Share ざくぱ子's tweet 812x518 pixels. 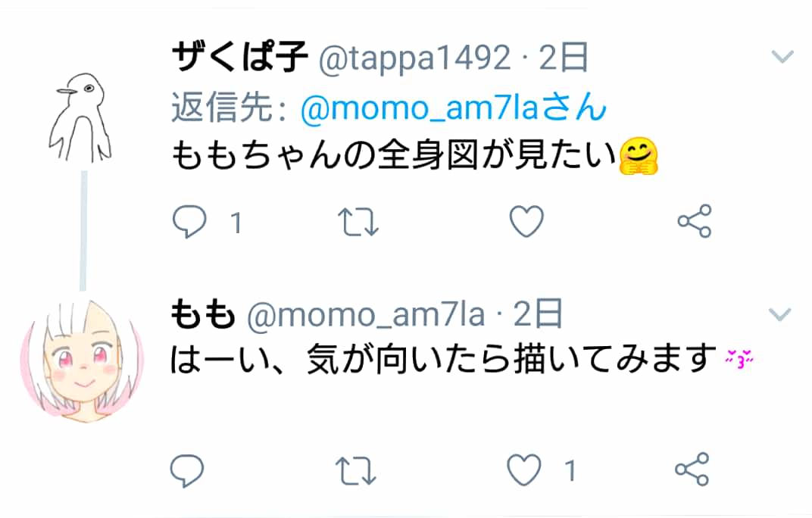tap(695, 221)
